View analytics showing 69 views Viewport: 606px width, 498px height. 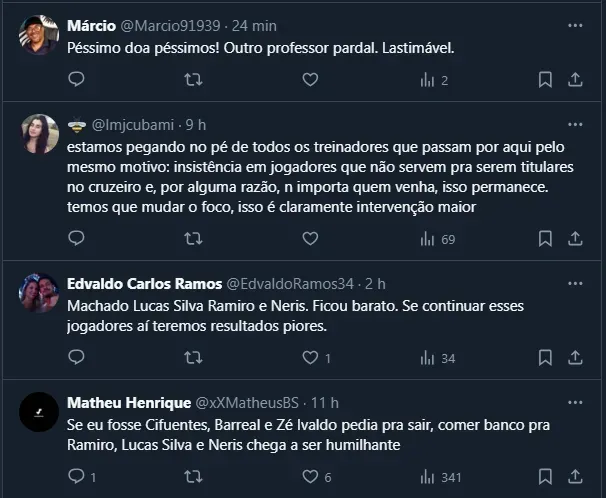click(438, 238)
